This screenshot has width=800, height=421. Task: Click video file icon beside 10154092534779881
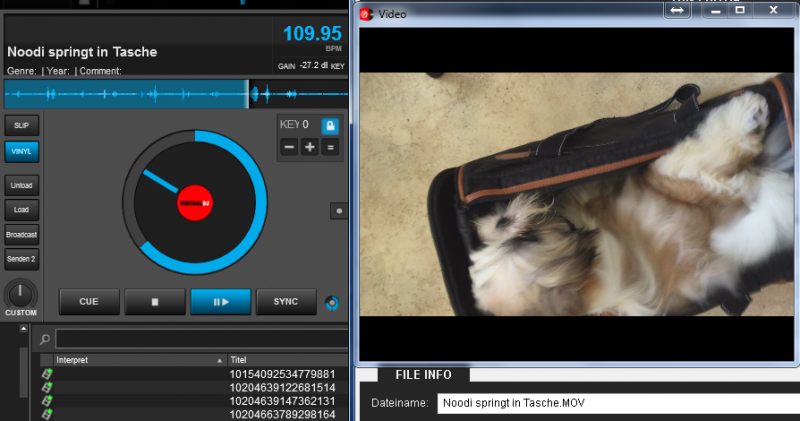pyautogui.click(x=47, y=374)
